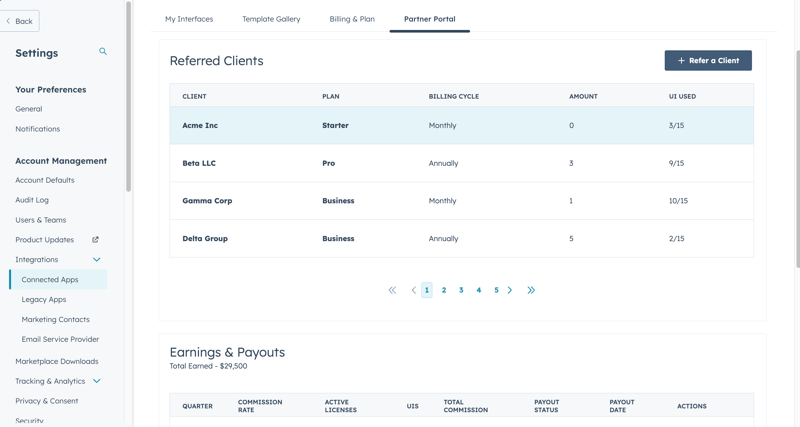Screen dimensions: 800x427
Task: Go to previous page arrow icon
Action: pos(413,290)
